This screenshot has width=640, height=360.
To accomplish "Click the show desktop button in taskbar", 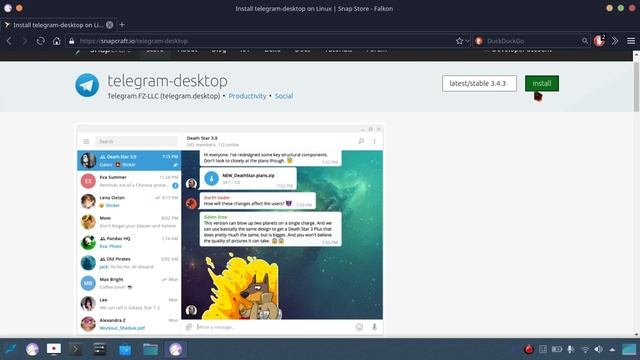I will coord(629,349).
